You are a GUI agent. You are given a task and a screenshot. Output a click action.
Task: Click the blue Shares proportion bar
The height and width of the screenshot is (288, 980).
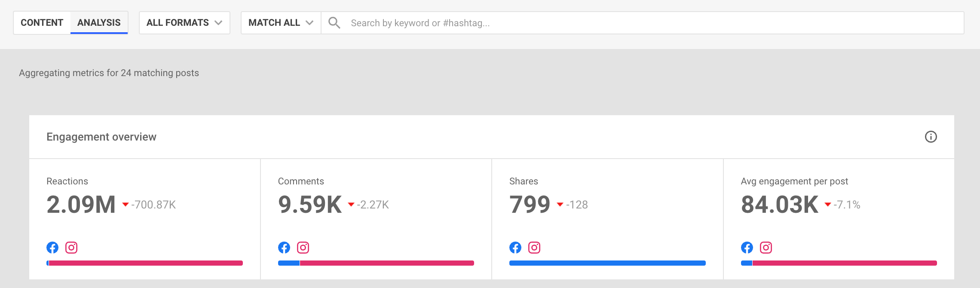pyautogui.click(x=607, y=263)
